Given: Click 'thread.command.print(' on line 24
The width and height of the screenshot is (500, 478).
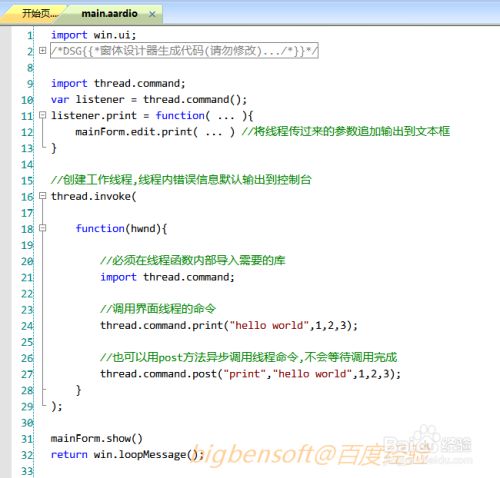Looking at the screenshot, I should (165, 325).
